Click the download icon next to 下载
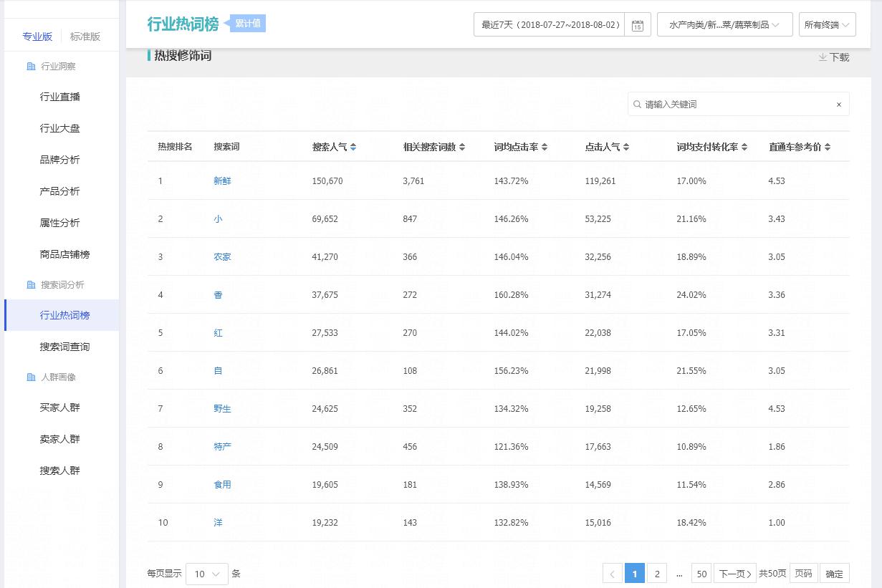 (x=823, y=57)
